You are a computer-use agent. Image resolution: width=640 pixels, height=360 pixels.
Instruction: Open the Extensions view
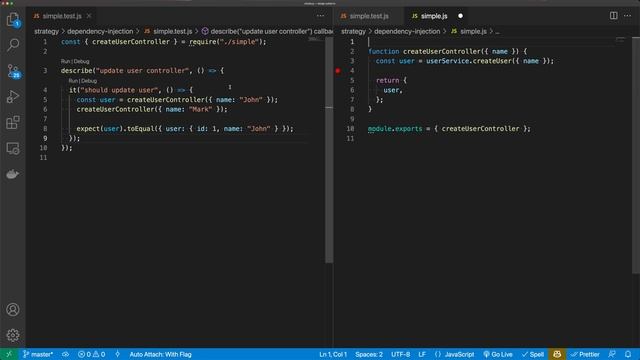point(13,122)
